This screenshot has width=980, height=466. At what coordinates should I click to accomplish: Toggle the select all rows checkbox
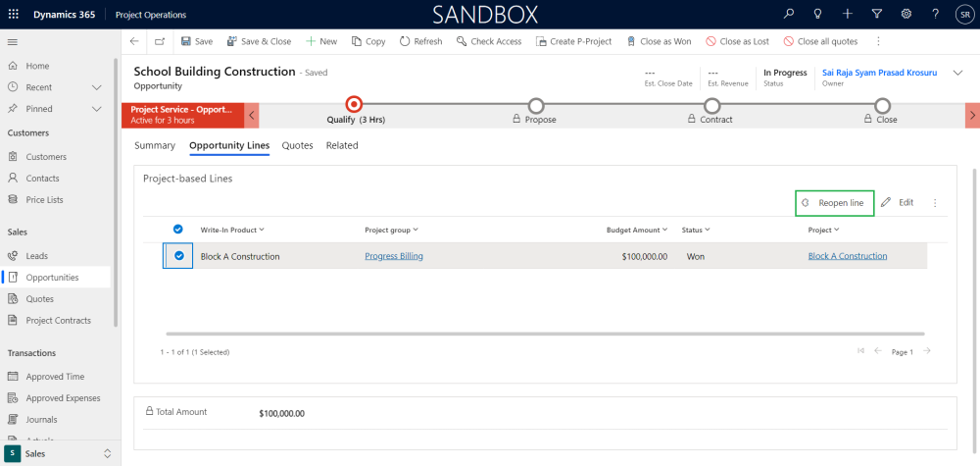[x=177, y=230]
